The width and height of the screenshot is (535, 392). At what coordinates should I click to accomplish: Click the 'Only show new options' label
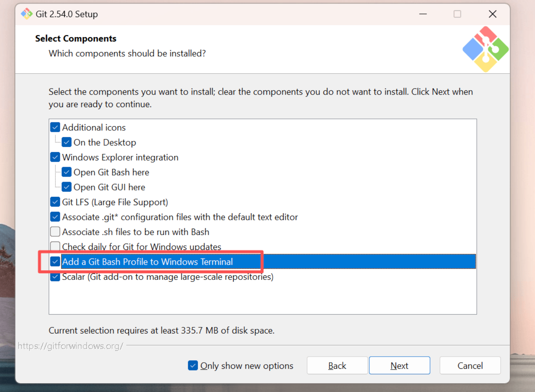[x=247, y=366]
